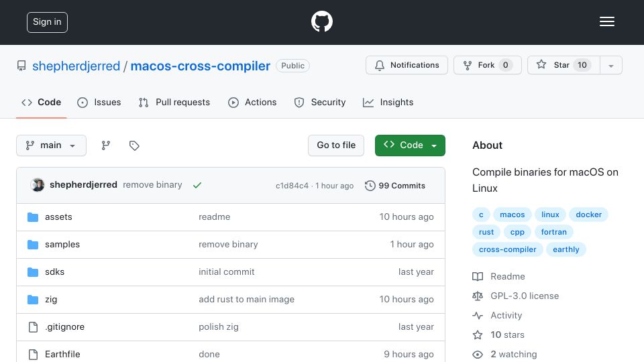
Task: Fork the repository
Action: click(x=488, y=65)
